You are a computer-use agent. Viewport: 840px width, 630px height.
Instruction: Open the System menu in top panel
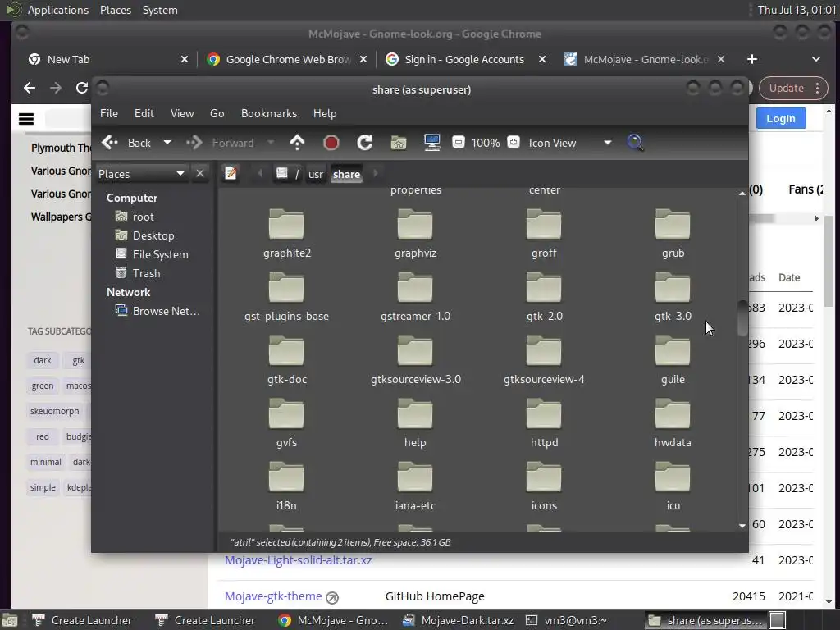click(x=160, y=10)
